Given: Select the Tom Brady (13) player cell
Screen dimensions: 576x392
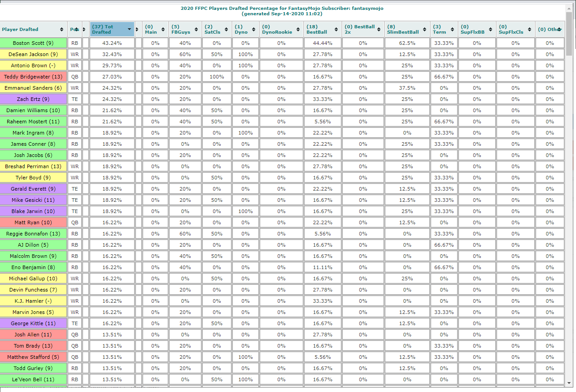Looking at the screenshot, I should tap(33, 346).
